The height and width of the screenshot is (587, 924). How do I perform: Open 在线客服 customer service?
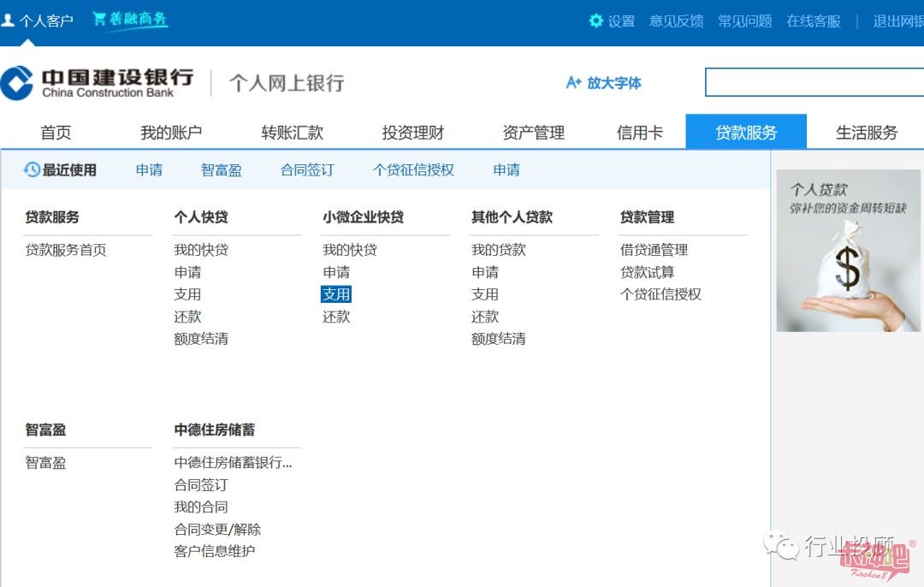(813, 21)
